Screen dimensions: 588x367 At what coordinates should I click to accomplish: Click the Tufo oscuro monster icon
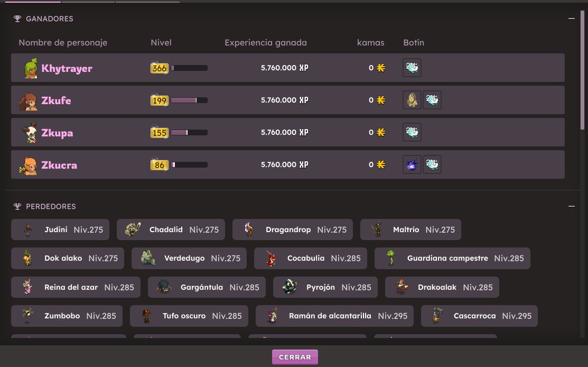coord(146,316)
